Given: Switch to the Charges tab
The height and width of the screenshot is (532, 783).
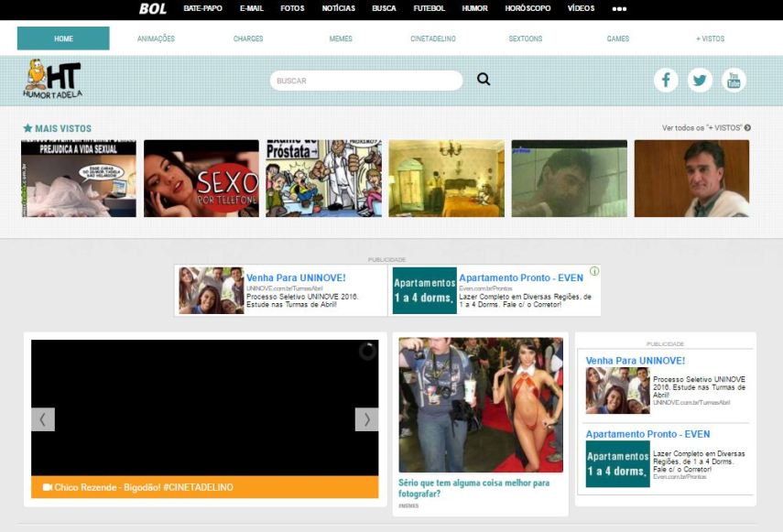Looking at the screenshot, I should pyautogui.click(x=248, y=38).
